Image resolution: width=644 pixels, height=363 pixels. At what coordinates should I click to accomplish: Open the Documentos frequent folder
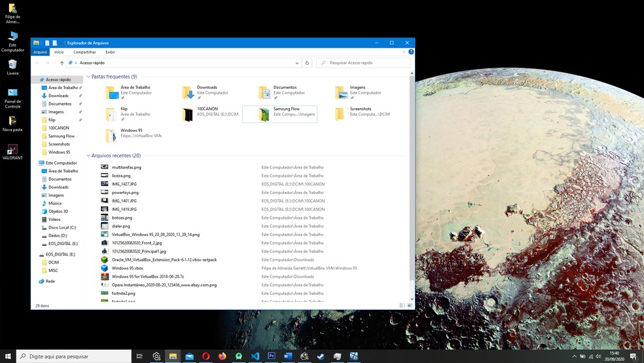point(281,92)
